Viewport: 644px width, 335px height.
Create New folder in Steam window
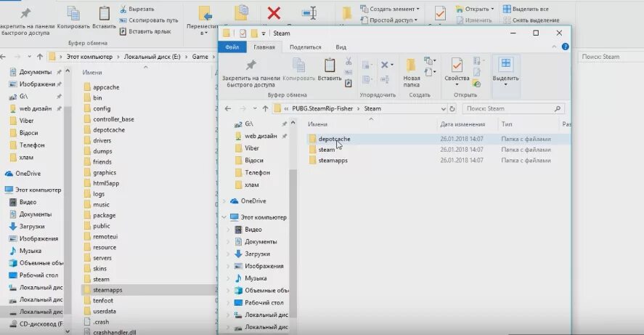pyautogui.click(x=411, y=73)
